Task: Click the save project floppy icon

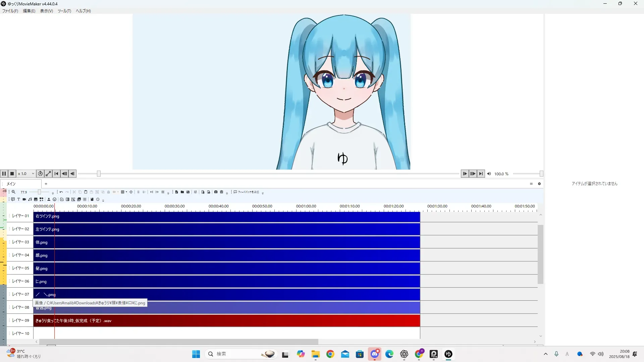Action: pos(188,192)
